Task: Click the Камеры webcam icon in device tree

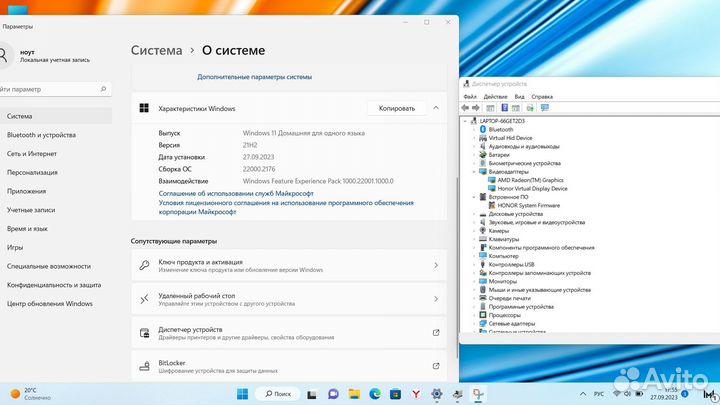Action: tap(483, 231)
